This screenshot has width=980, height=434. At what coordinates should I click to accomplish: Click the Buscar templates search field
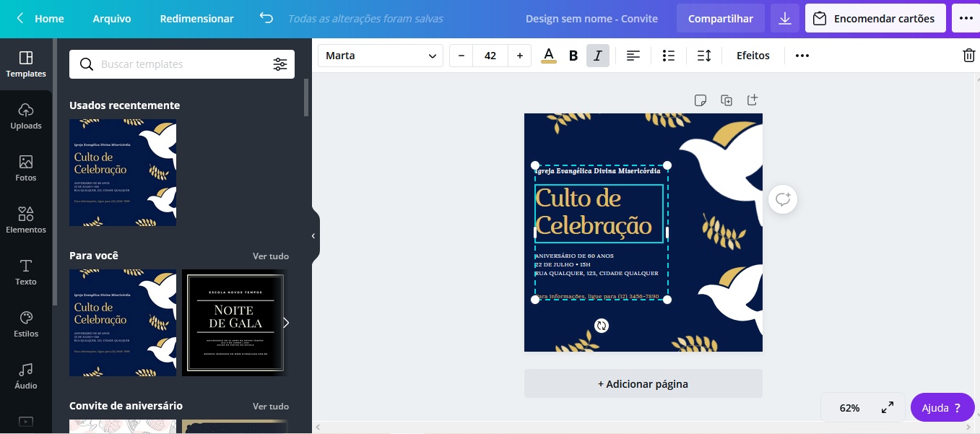181,64
